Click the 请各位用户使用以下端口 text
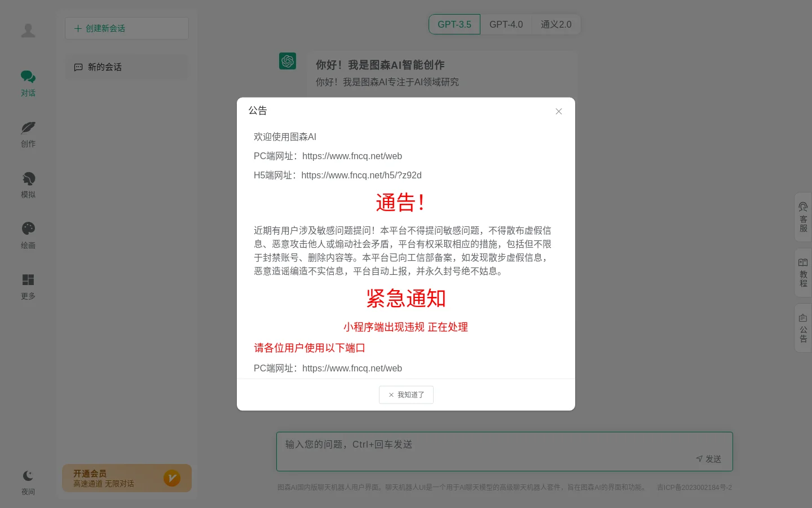The image size is (812, 508). click(310, 348)
